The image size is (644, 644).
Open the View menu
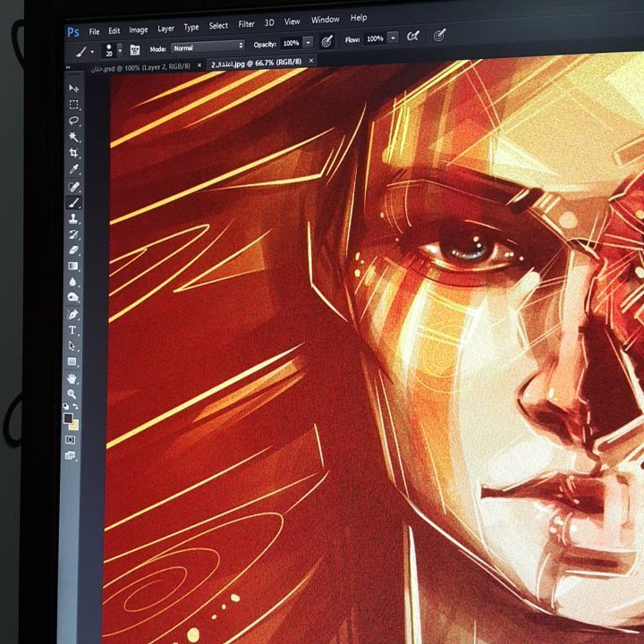(292, 21)
